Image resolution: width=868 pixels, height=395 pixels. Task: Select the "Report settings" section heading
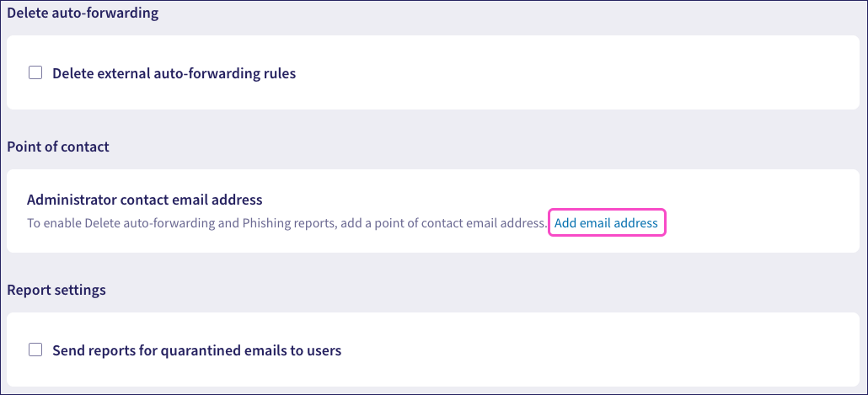(x=56, y=290)
